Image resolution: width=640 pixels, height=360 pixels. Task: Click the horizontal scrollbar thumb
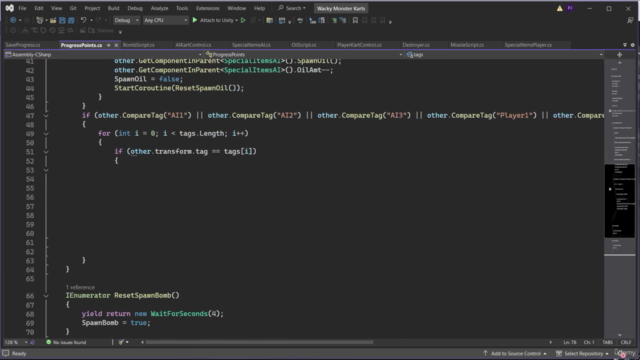(x=259, y=342)
